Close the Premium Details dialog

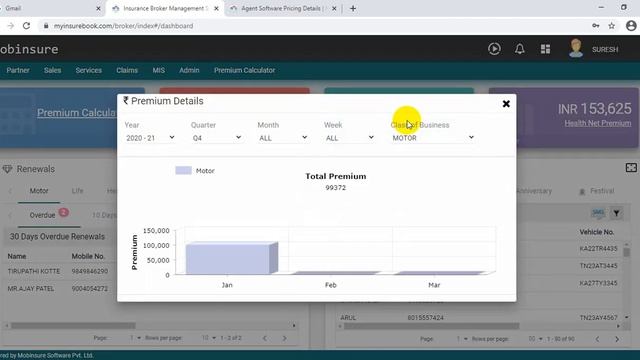506,104
